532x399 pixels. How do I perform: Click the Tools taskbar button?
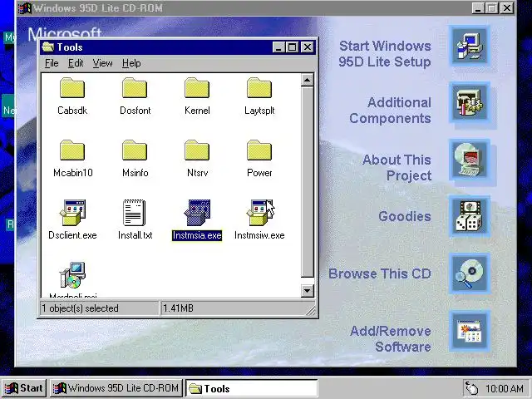point(251,388)
